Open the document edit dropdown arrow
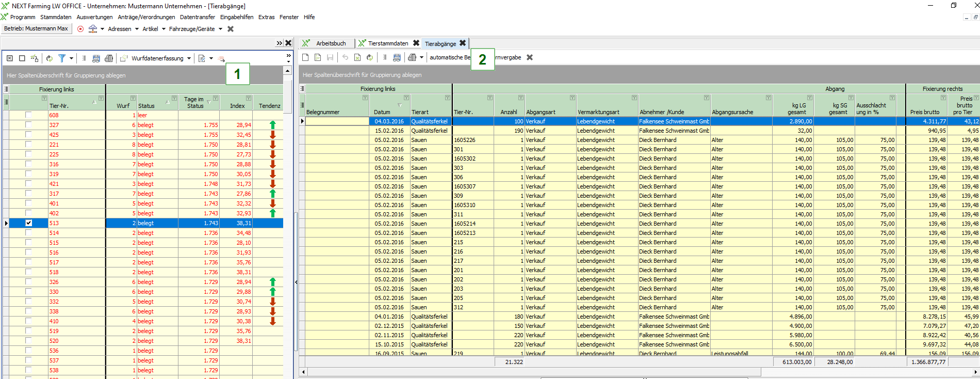Screen dimensions: 980x379 (211, 58)
